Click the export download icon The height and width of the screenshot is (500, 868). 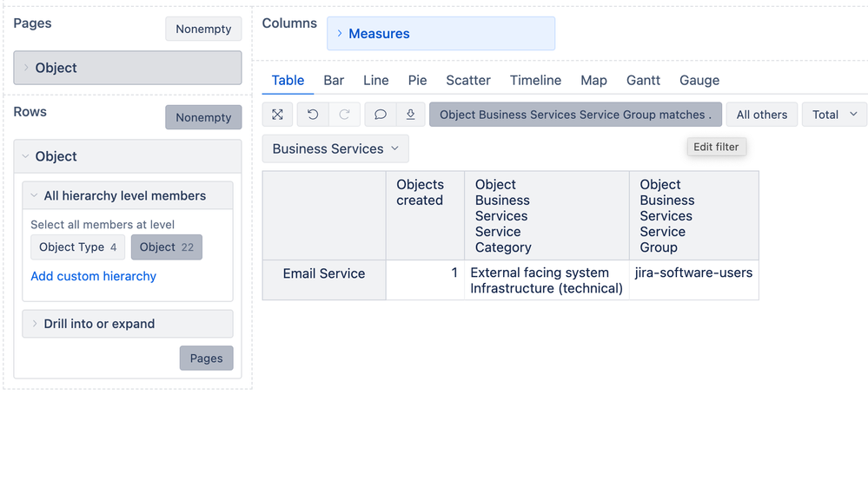(410, 115)
